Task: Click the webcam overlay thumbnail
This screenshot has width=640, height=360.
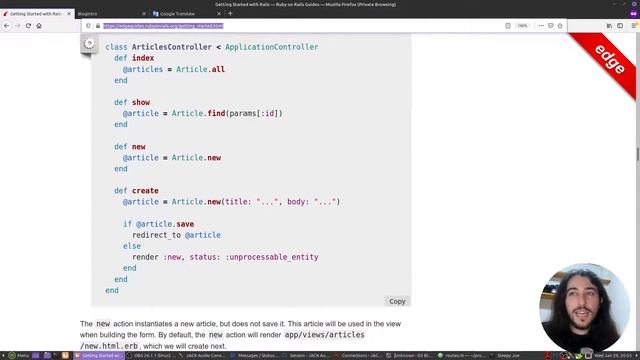Action: 584,307
